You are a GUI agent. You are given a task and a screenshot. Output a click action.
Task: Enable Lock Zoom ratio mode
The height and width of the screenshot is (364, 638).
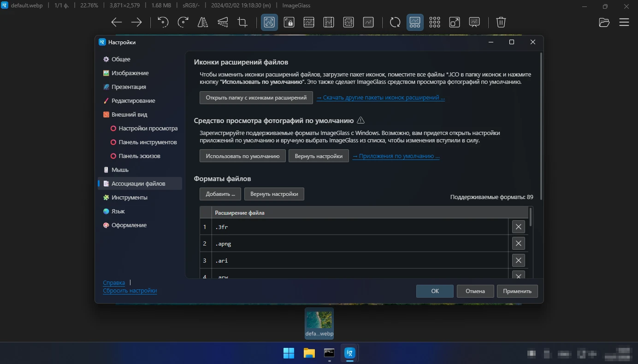click(289, 22)
